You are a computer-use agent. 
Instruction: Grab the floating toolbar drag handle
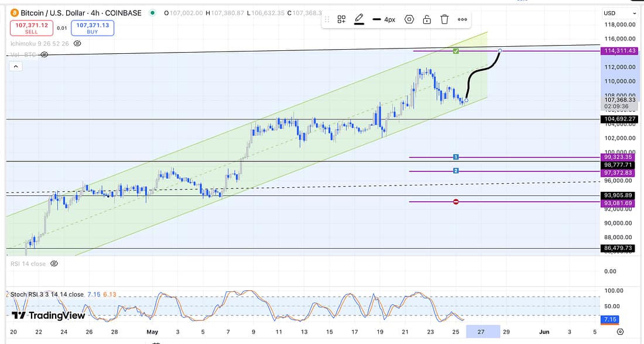(x=327, y=19)
